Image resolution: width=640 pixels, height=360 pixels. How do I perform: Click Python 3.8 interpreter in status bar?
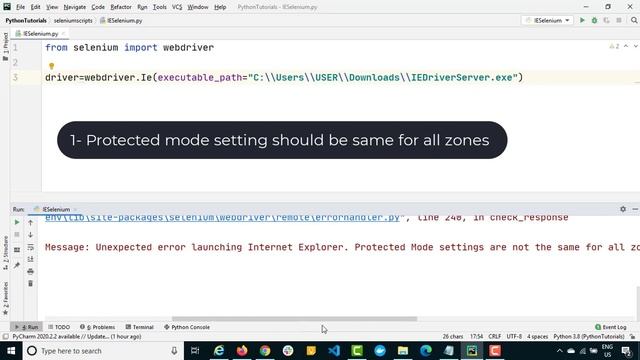click(x=589, y=336)
